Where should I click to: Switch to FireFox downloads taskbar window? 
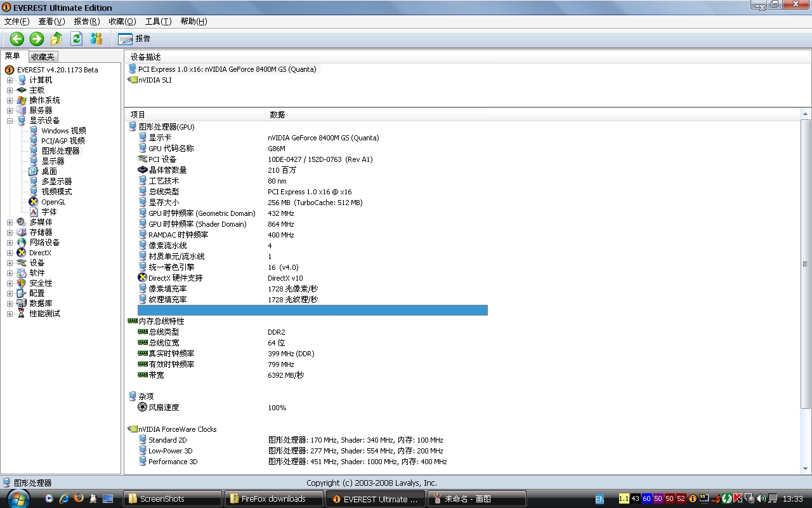click(x=273, y=498)
